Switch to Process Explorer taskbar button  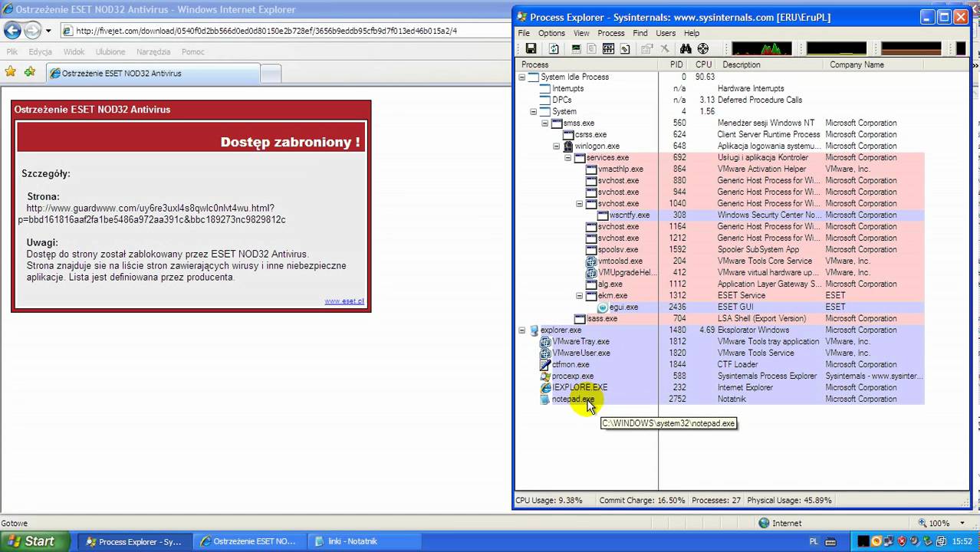[x=135, y=541]
